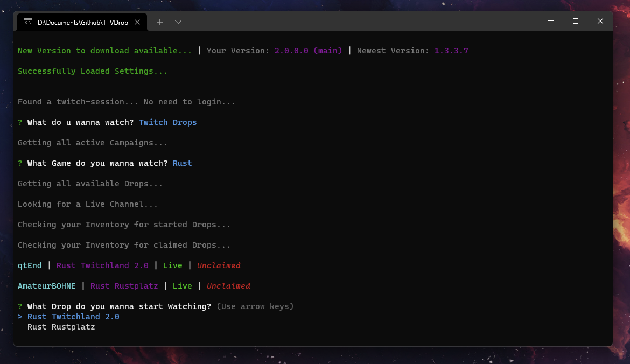Viewport: 630px width, 364px height.
Task: Open a new terminal tab with plus
Action: point(160,22)
